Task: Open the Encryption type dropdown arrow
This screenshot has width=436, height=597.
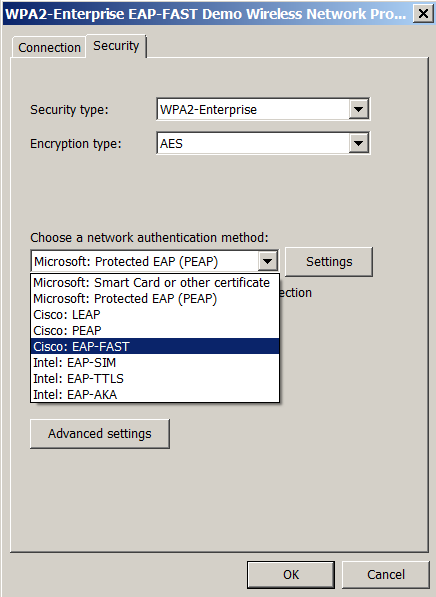Action: pyautogui.click(x=358, y=144)
